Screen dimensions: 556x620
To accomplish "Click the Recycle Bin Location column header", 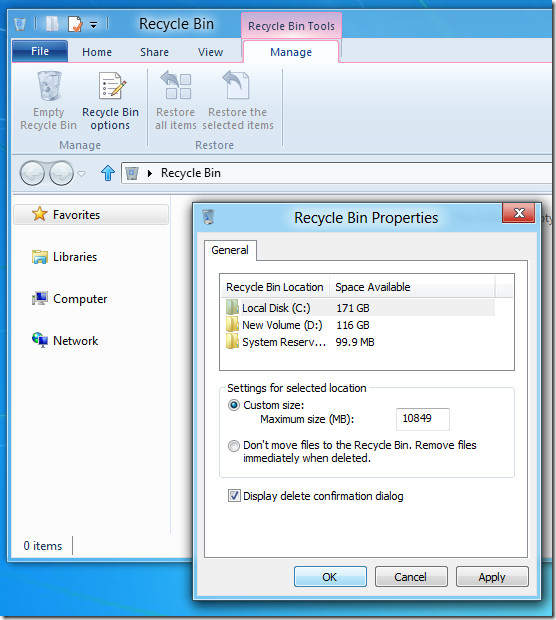I will click(274, 287).
